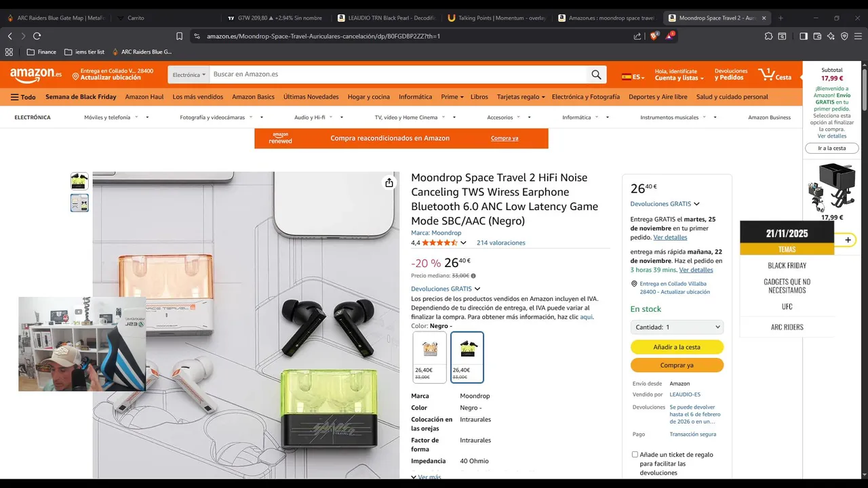Open the Brave Shields lion icon
The image size is (868, 488).
654,36
